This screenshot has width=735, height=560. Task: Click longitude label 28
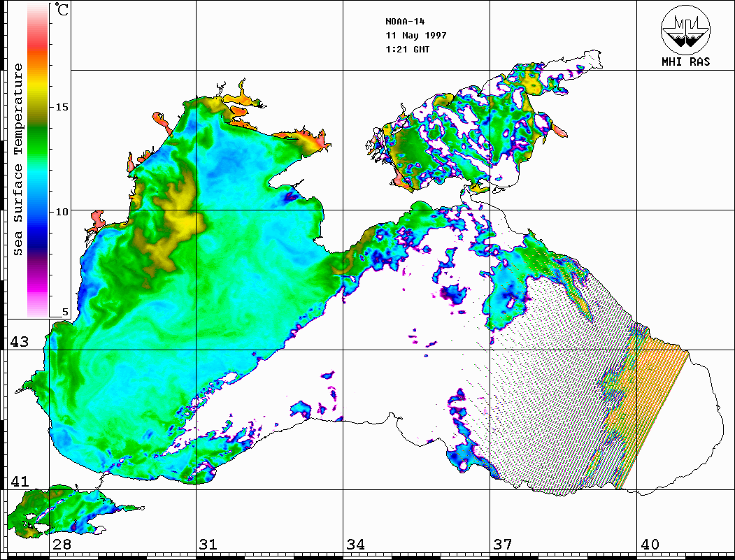click(x=62, y=545)
